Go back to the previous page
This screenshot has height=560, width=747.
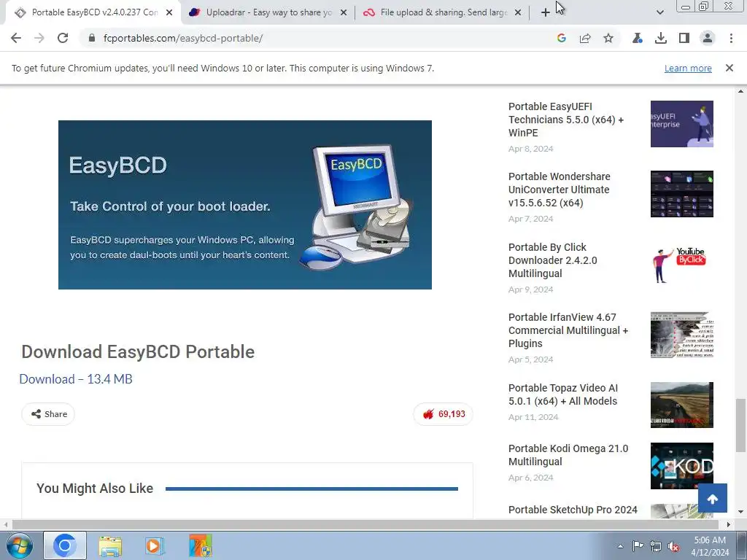point(16,38)
